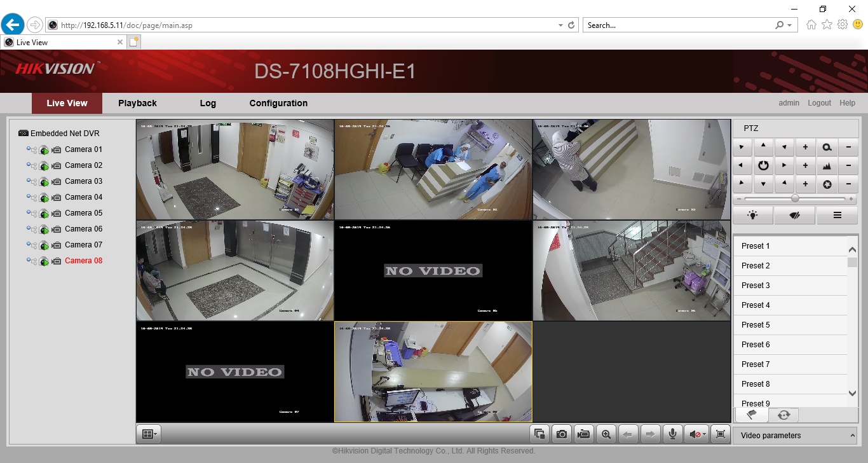Select Preset 1 in preset list
The width and height of the screenshot is (868, 463).
790,246
